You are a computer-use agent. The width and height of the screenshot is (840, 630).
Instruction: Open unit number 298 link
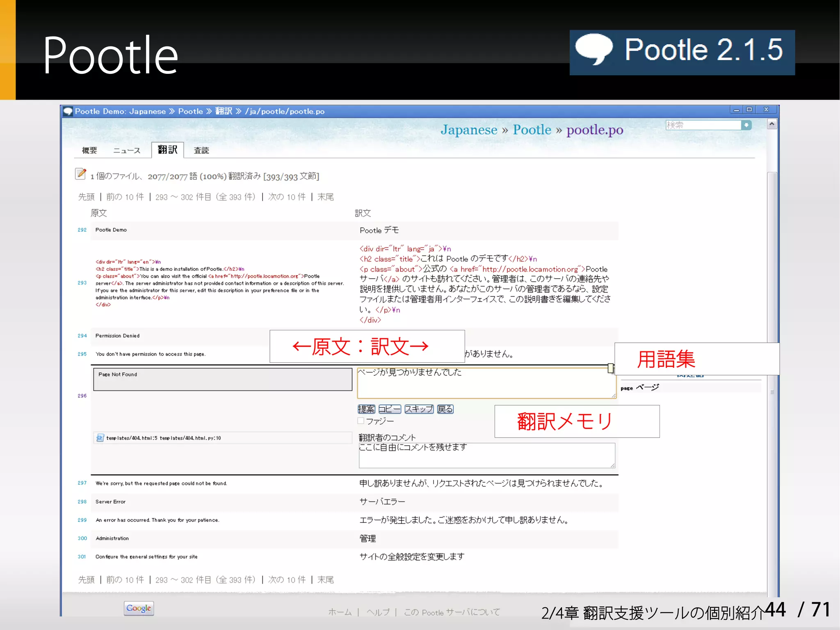pos(82,502)
